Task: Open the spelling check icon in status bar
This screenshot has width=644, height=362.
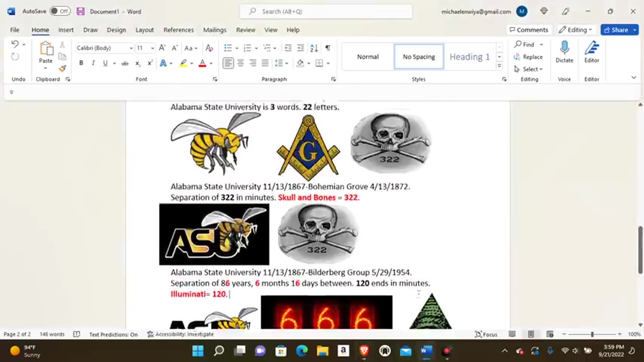Action: click(x=76, y=334)
